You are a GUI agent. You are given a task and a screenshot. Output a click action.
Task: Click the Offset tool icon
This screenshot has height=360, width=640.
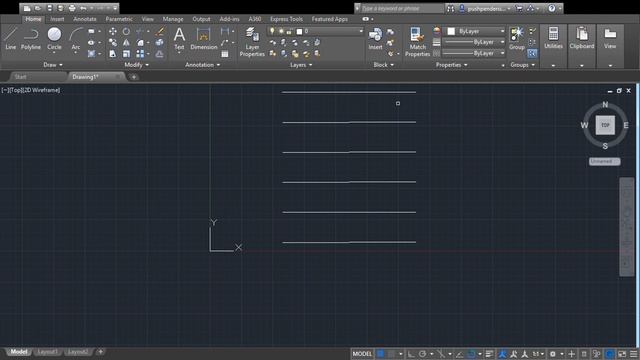160,54
